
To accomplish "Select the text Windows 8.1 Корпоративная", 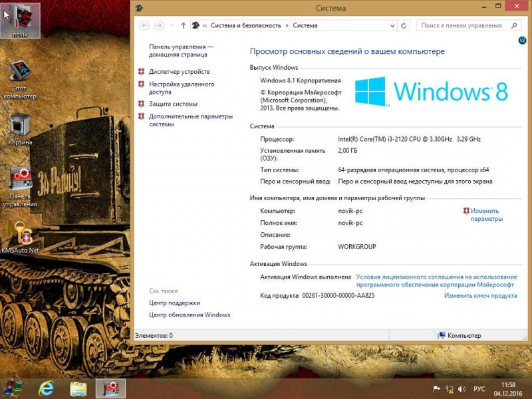I will (x=301, y=80).
